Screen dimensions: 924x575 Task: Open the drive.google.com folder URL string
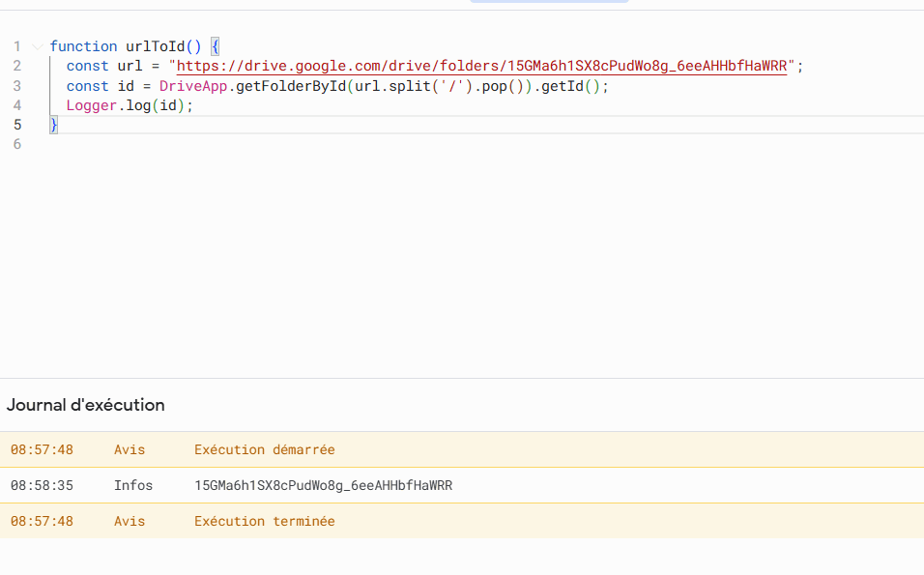pyautogui.click(x=481, y=66)
